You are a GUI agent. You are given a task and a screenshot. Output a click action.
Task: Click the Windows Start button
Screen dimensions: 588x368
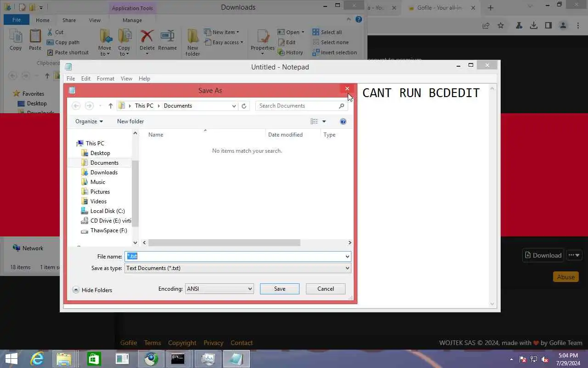coord(11,359)
